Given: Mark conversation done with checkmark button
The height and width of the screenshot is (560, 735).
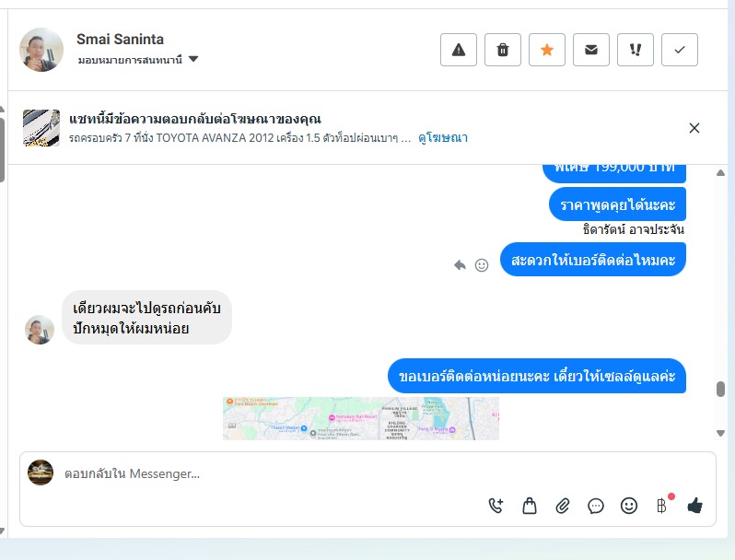Looking at the screenshot, I should coord(680,50).
